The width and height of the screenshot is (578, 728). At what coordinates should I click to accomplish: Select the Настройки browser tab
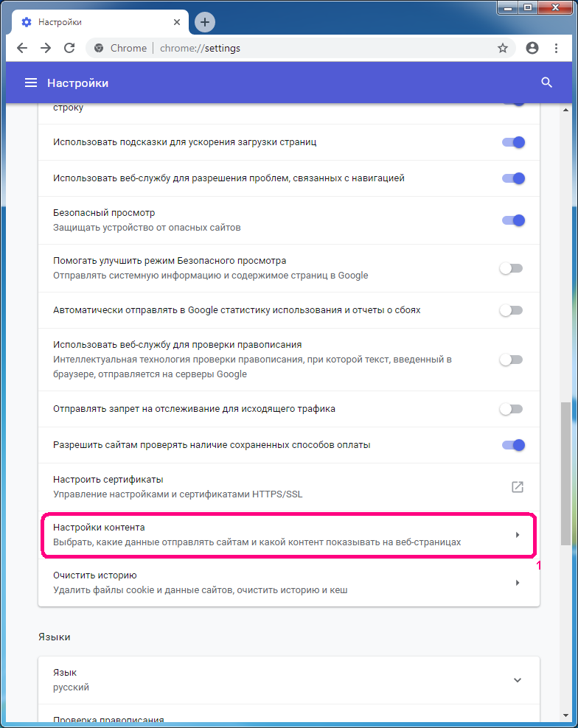pyautogui.click(x=96, y=22)
